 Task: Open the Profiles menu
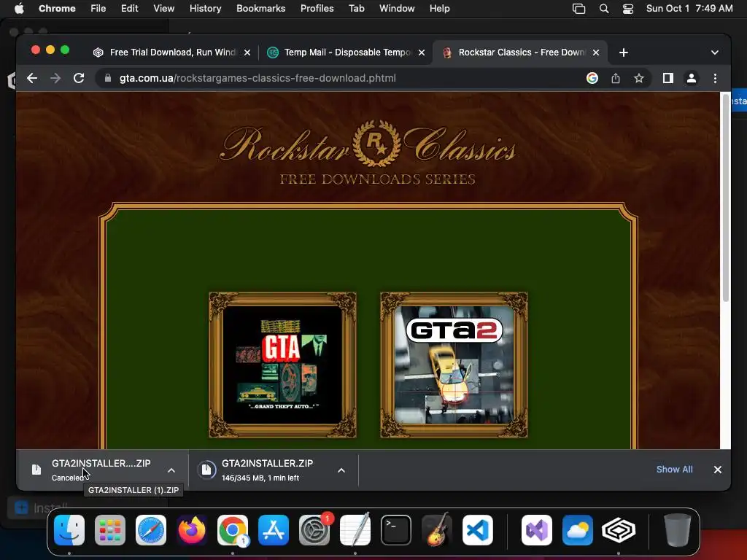pyautogui.click(x=317, y=9)
